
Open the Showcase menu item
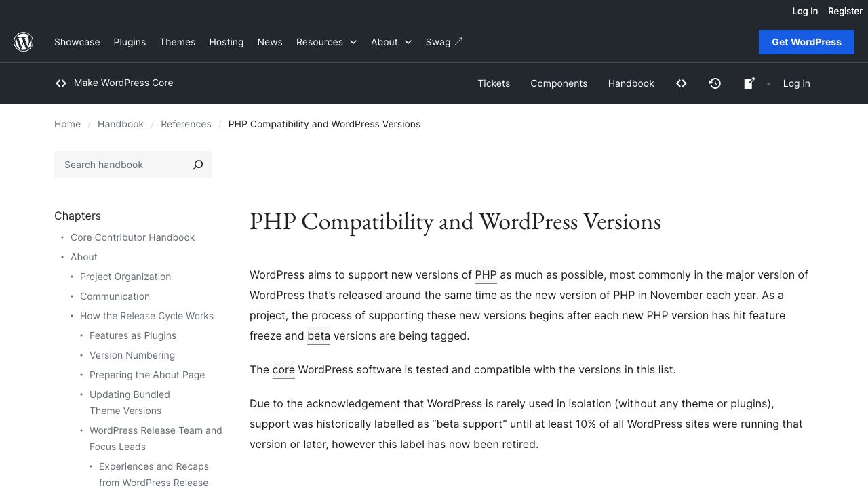[x=77, y=42]
